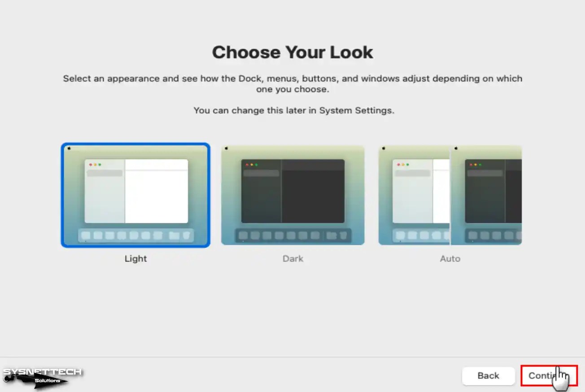
Task: Click the Dark label text
Action: click(293, 259)
